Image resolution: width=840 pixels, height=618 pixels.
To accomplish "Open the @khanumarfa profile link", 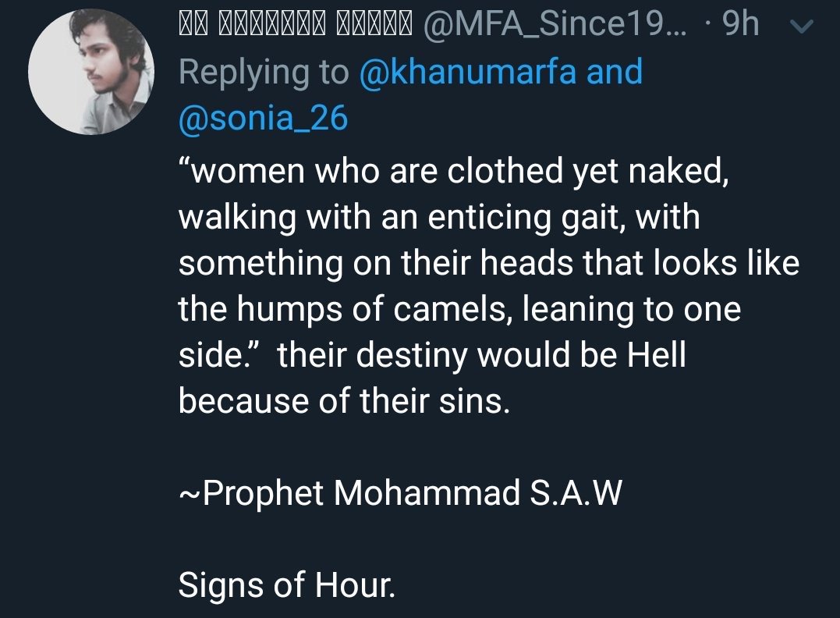I will [x=467, y=73].
